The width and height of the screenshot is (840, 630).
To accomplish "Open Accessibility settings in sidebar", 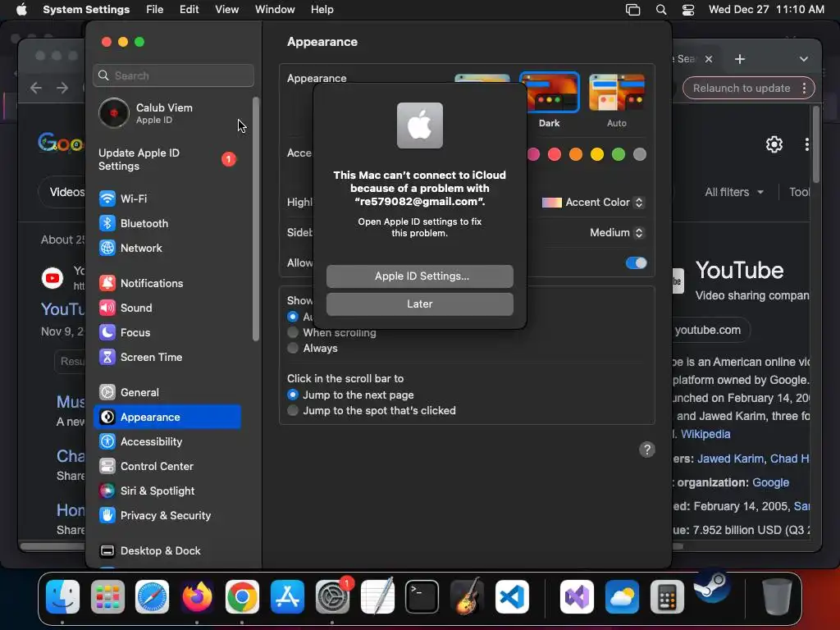I will coord(167,442).
